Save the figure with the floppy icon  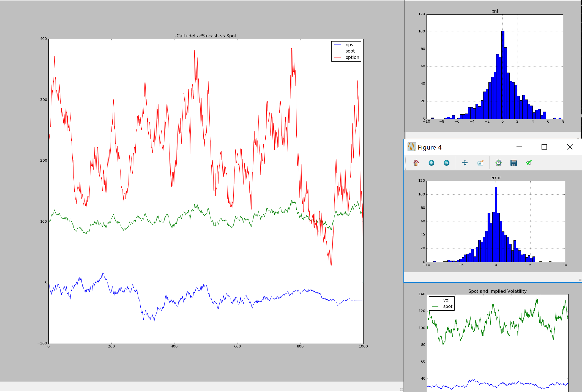(513, 163)
